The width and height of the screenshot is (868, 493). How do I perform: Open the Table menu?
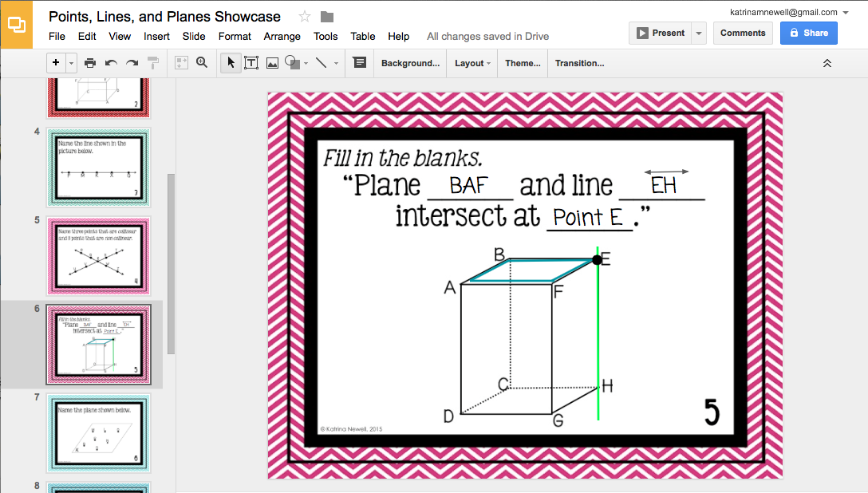click(362, 37)
